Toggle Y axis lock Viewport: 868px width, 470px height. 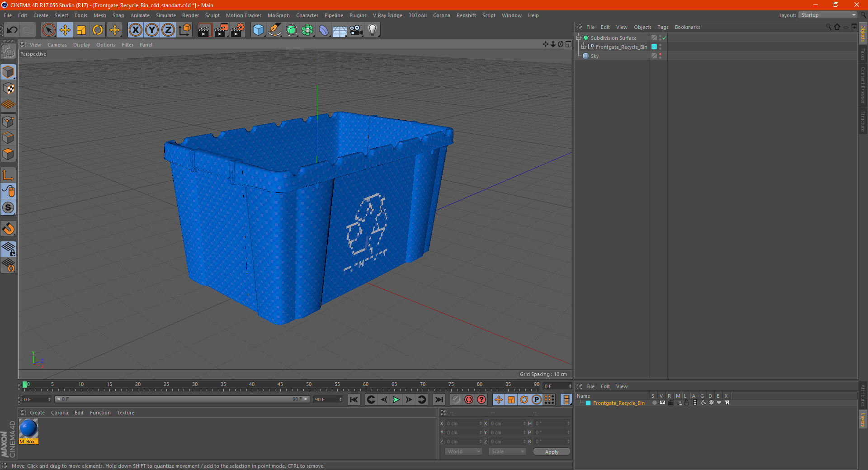click(x=152, y=30)
